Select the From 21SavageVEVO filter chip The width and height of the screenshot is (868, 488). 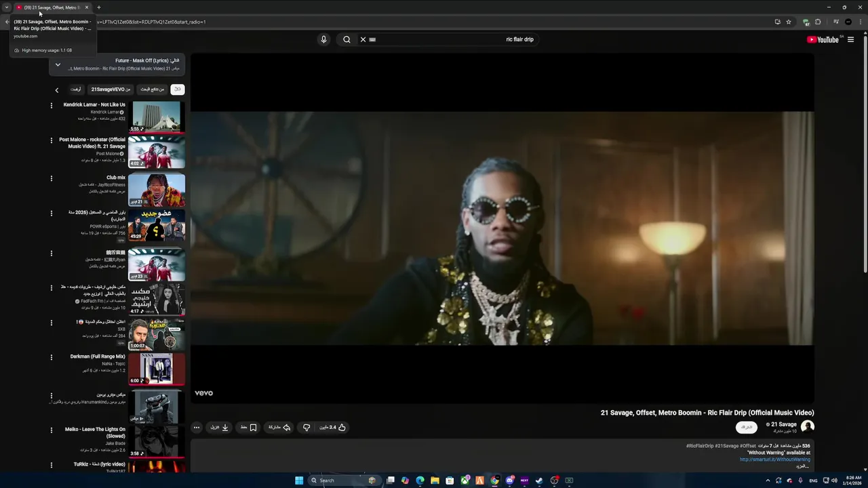pyautogui.click(x=111, y=89)
